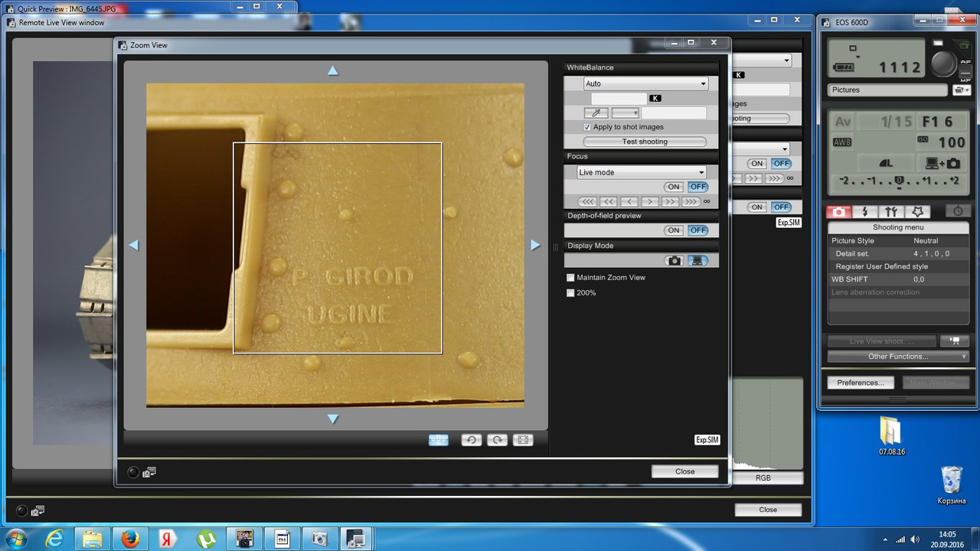Image resolution: width=980 pixels, height=551 pixels.
Task: Open small dropdown next to eyedropper
Action: pyautogui.click(x=625, y=112)
